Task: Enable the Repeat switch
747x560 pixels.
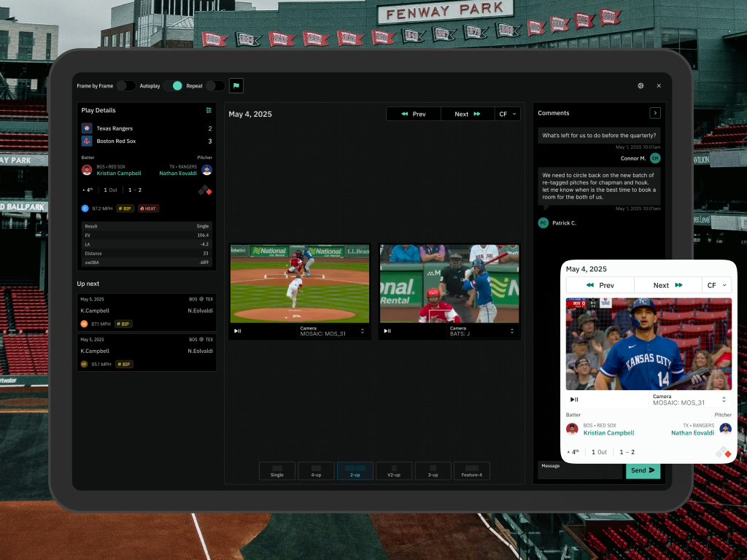Action: [x=215, y=86]
